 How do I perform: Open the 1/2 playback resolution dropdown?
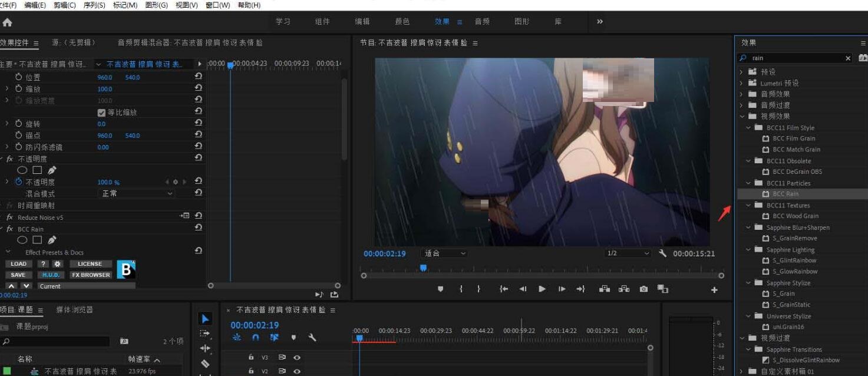pos(628,253)
